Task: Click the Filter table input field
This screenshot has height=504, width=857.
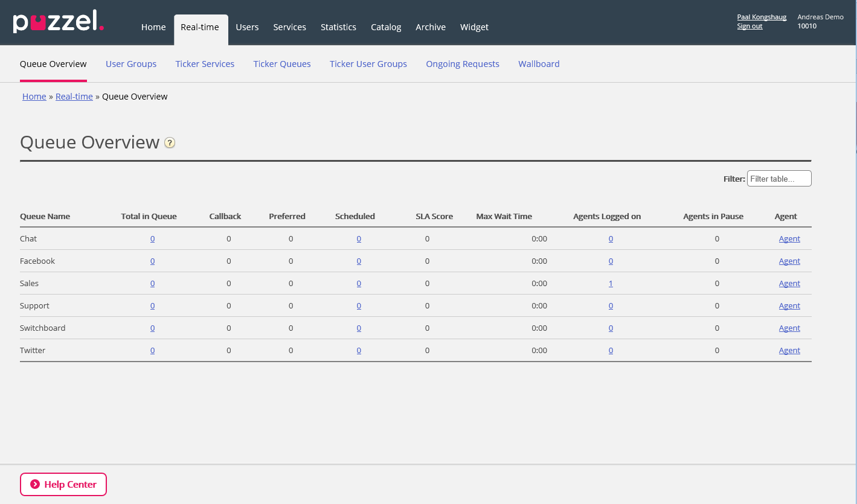Action: click(779, 179)
